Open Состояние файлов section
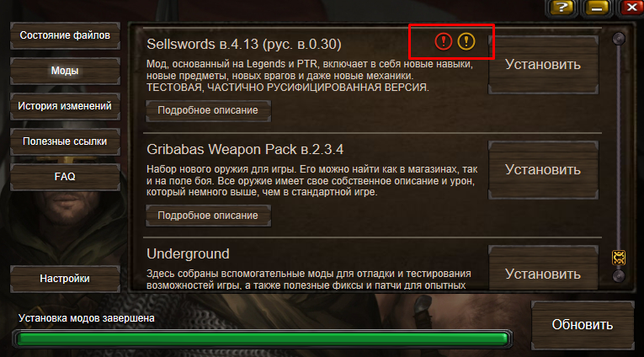The image size is (644, 357). (x=65, y=35)
